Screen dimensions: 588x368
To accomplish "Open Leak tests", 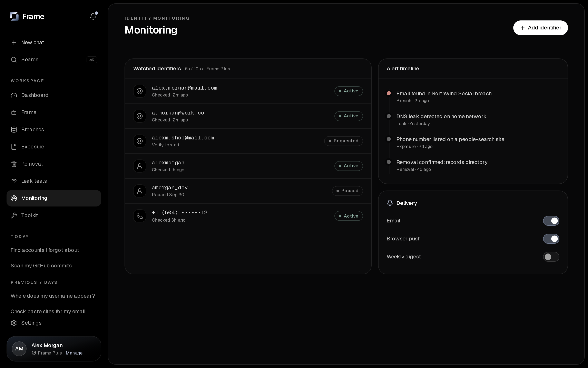I will (x=54, y=181).
